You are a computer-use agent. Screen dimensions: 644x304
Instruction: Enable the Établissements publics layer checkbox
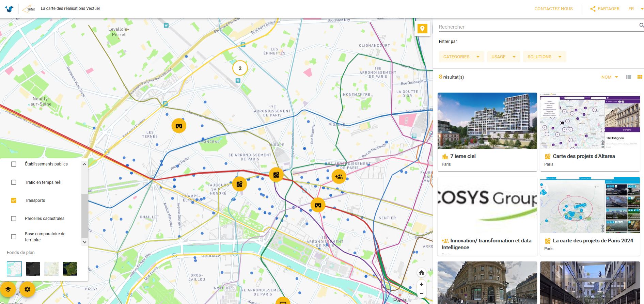tap(14, 164)
